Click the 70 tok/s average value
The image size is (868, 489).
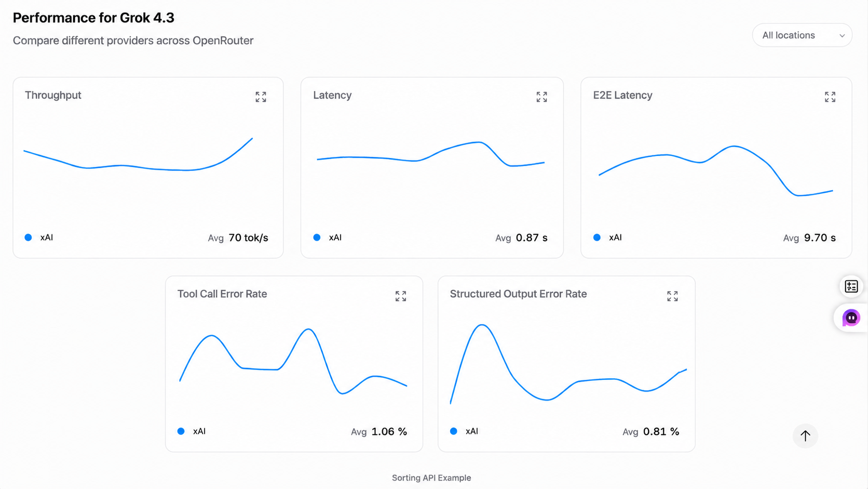[x=249, y=238]
